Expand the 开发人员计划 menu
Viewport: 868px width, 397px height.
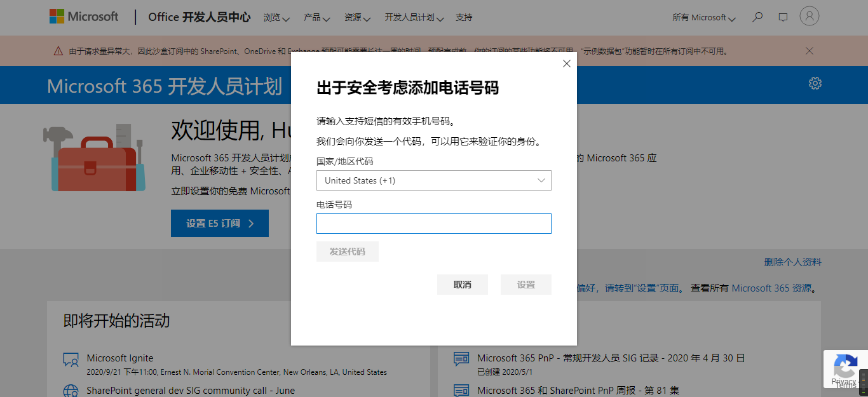click(414, 18)
